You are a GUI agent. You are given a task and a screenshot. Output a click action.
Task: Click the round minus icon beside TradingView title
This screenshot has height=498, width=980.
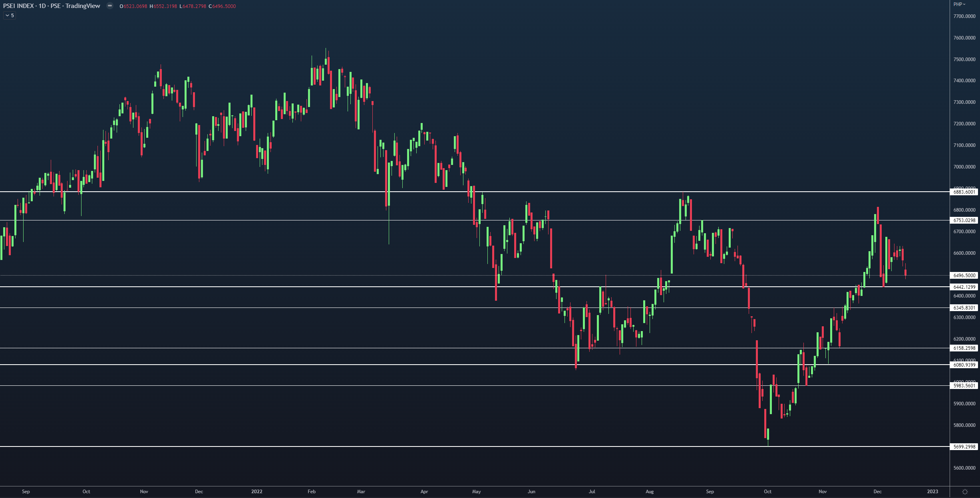tap(110, 6)
